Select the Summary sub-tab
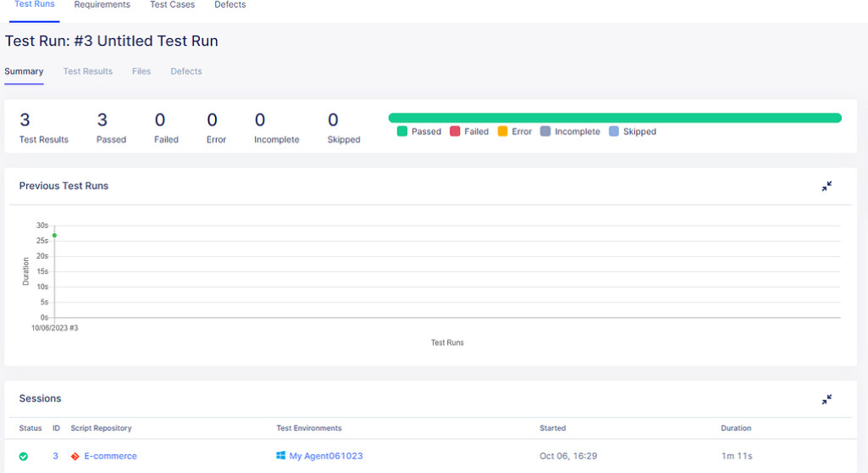The width and height of the screenshot is (868, 473). (x=24, y=71)
